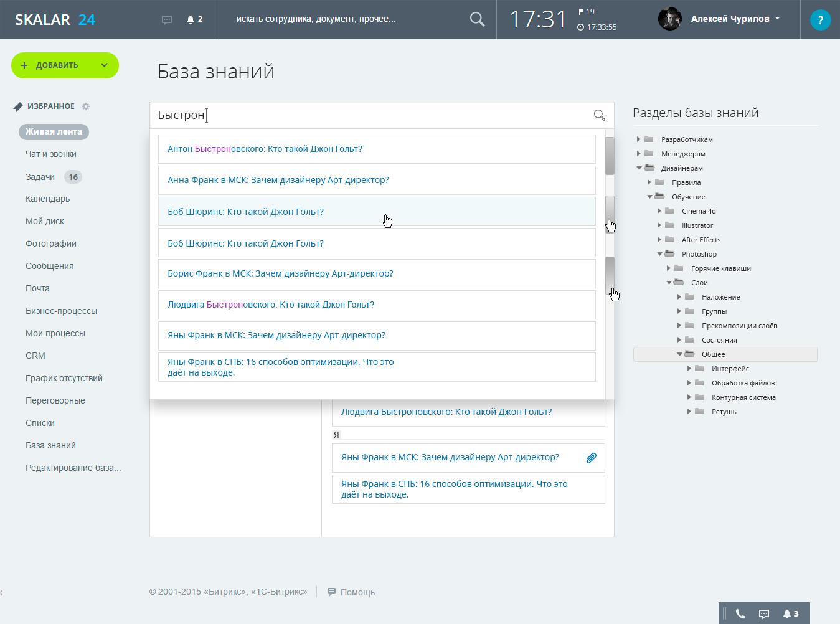Collapse the Photoshop folder
Viewport: 840px width, 624px height.
point(659,254)
